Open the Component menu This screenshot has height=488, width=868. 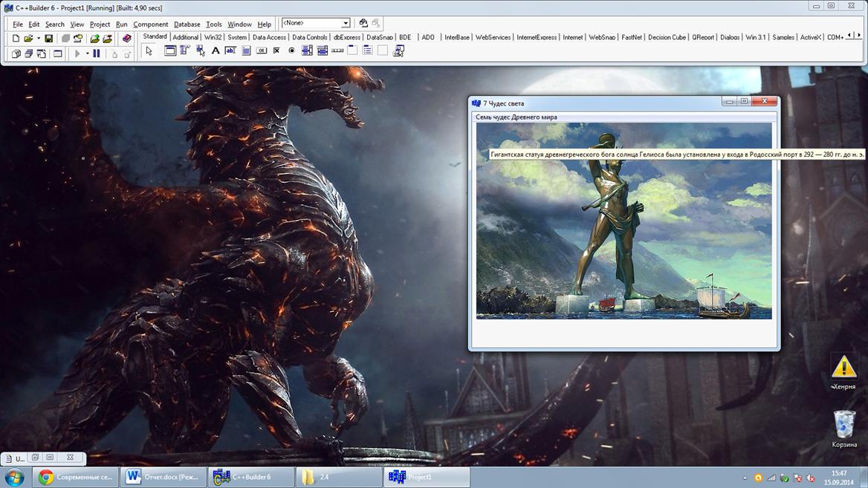coord(150,25)
